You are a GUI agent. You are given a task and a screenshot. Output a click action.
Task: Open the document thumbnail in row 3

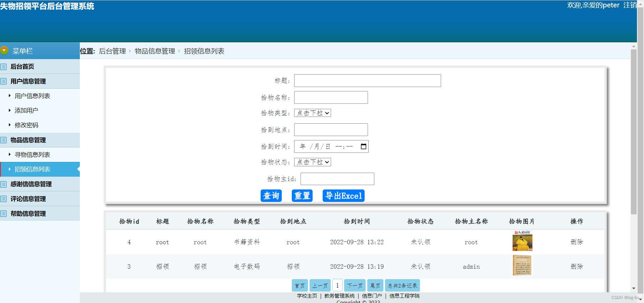click(x=522, y=265)
